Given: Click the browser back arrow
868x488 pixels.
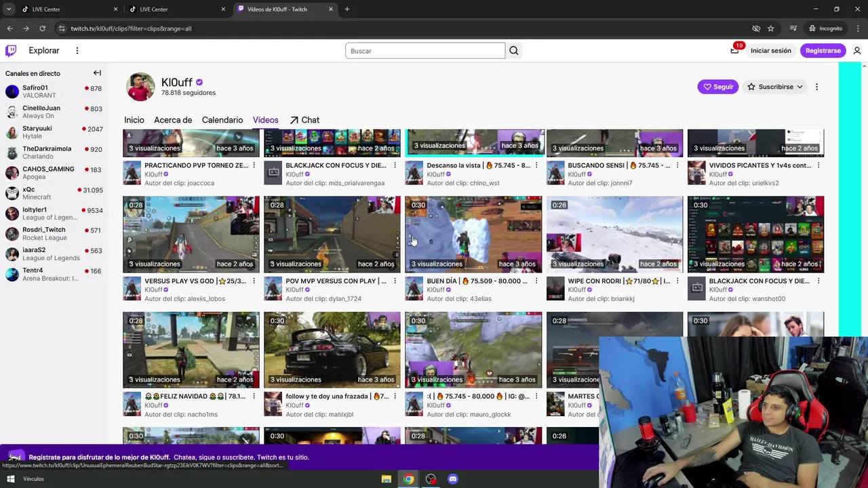Looking at the screenshot, I should pyautogui.click(x=9, y=28).
